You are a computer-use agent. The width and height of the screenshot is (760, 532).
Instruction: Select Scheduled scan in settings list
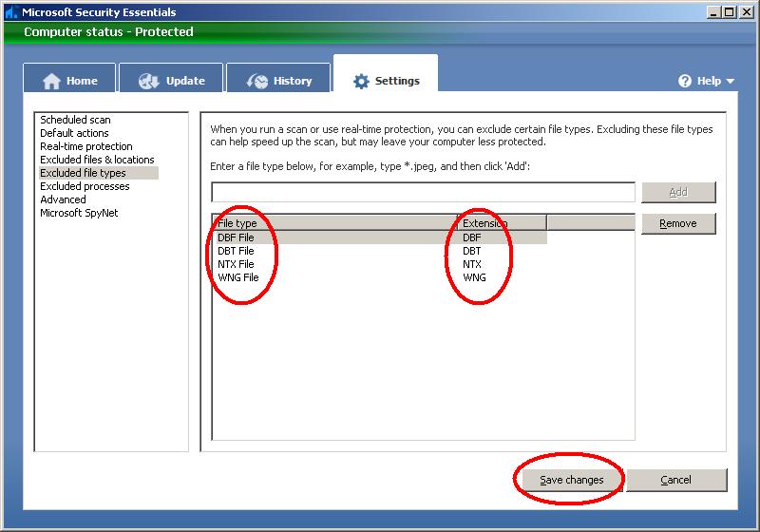[75, 120]
